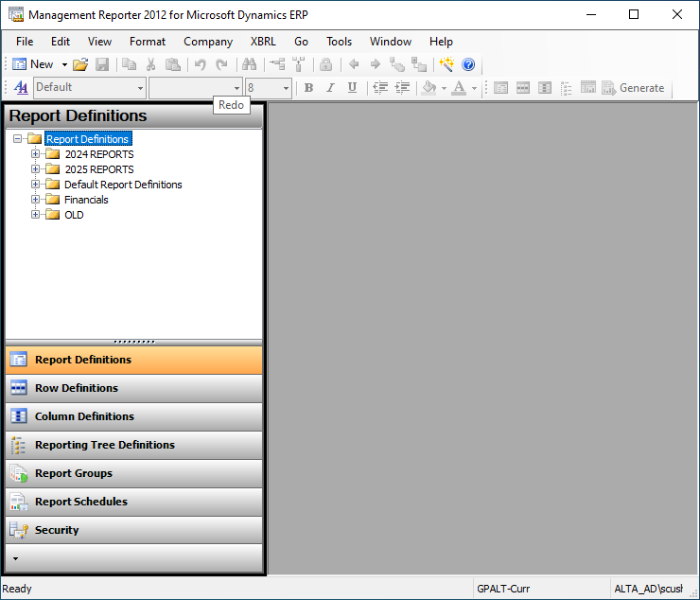Screen dimensions: 700x600
Task: Click the Save disk icon
Action: click(x=102, y=64)
